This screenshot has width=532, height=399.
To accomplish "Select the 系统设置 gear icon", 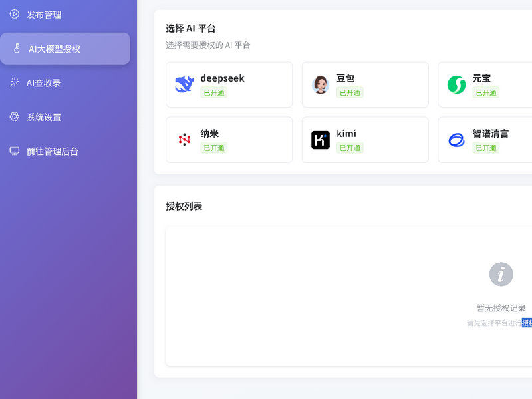I will (x=15, y=117).
